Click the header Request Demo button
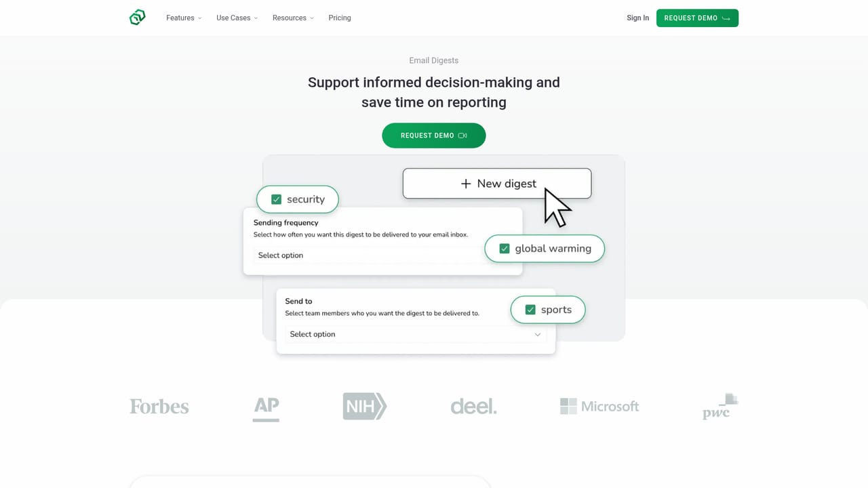 click(x=697, y=18)
